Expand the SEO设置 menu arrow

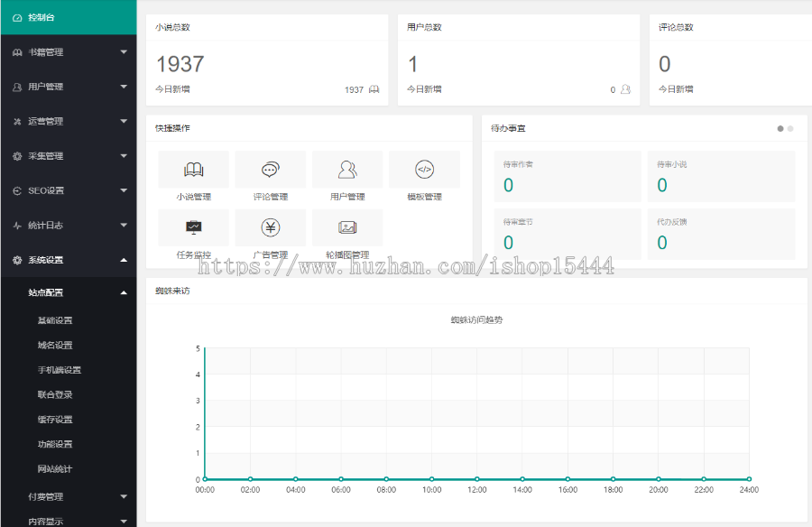click(x=124, y=190)
